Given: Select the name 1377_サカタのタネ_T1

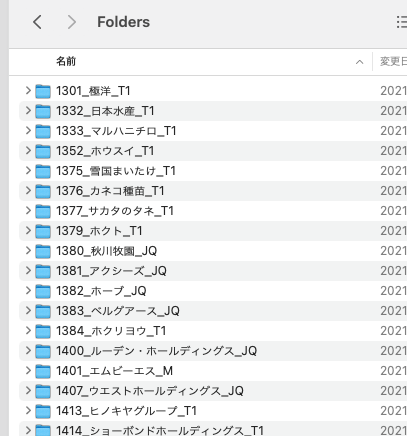Looking at the screenshot, I should [x=115, y=211].
